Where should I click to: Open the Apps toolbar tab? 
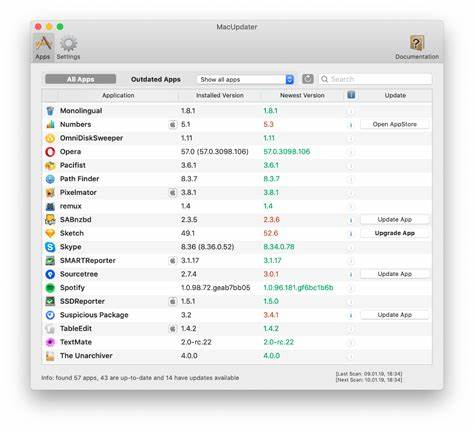point(43,48)
